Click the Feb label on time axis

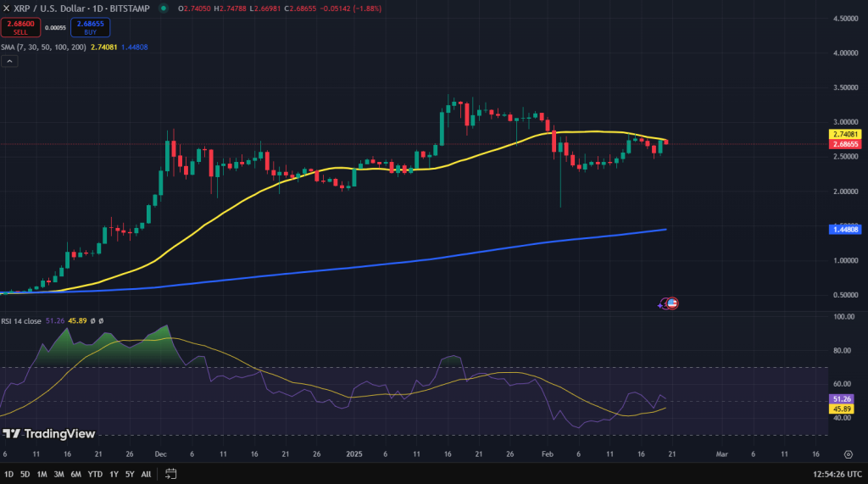click(548, 454)
